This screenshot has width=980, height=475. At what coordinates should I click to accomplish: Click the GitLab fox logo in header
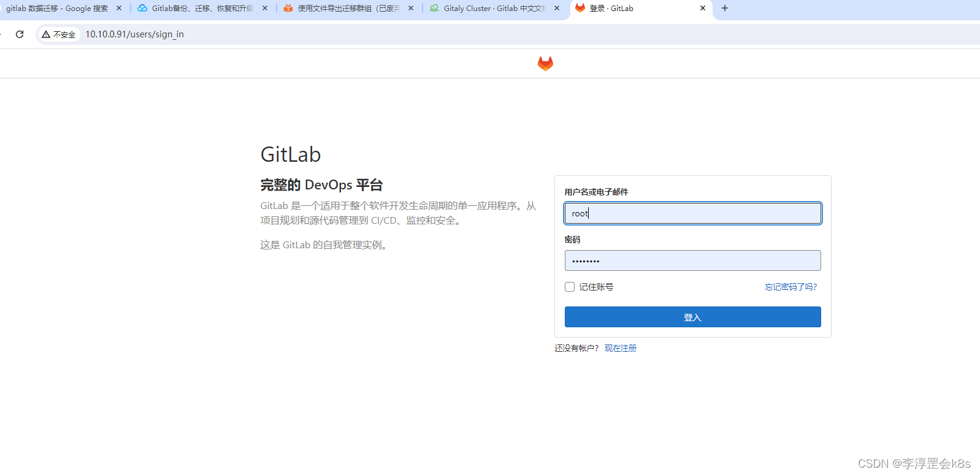tap(545, 63)
